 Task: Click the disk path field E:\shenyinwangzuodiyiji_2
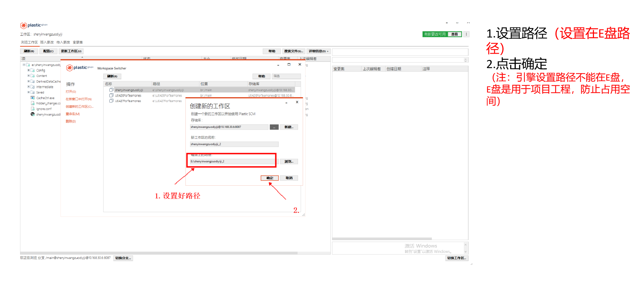(x=234, y=161)
